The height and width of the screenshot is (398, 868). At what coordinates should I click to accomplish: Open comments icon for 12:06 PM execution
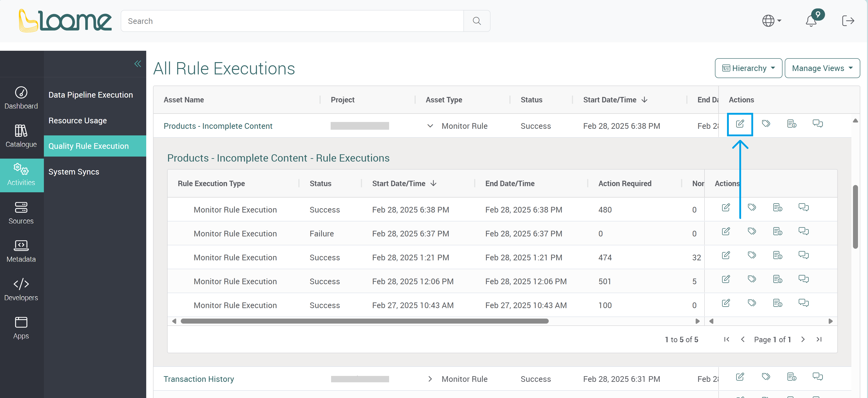(804, 279)
